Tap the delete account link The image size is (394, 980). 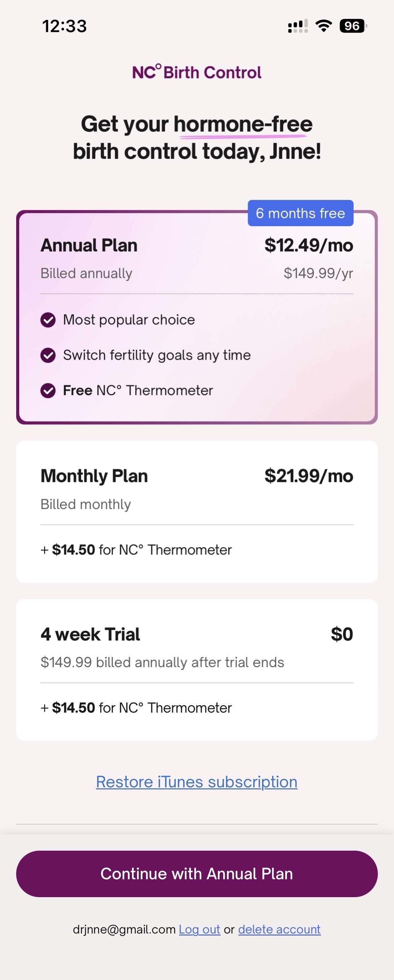point(279,929)
